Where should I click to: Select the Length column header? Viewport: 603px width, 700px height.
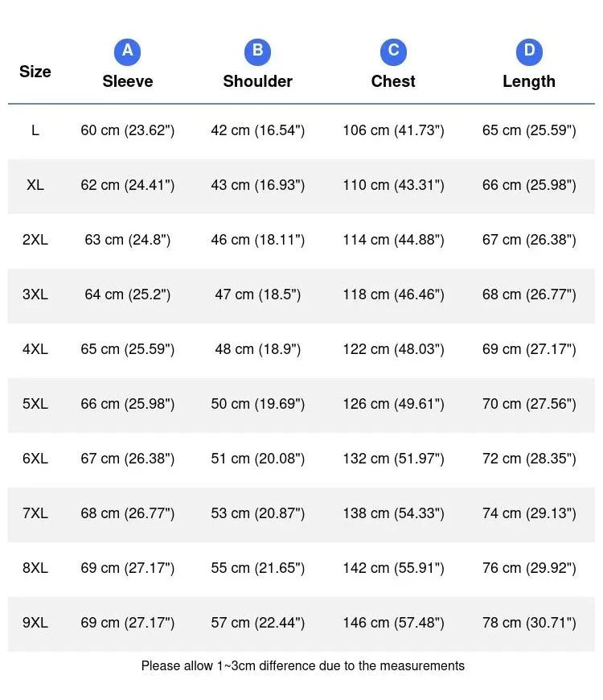point(529,82)
